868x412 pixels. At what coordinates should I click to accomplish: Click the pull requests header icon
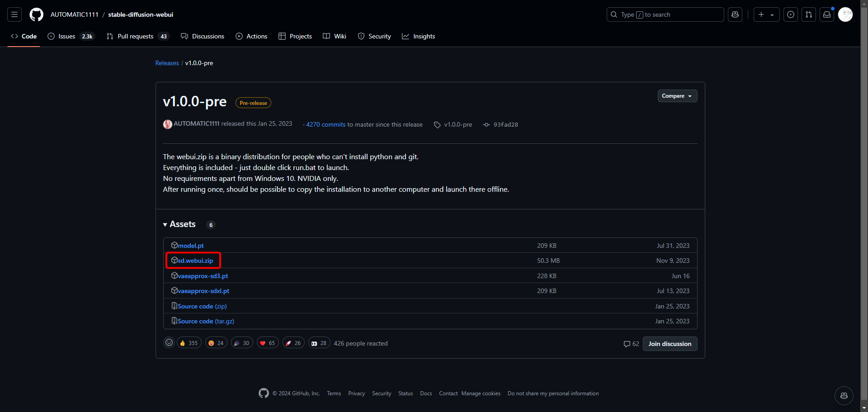[809, 14]
